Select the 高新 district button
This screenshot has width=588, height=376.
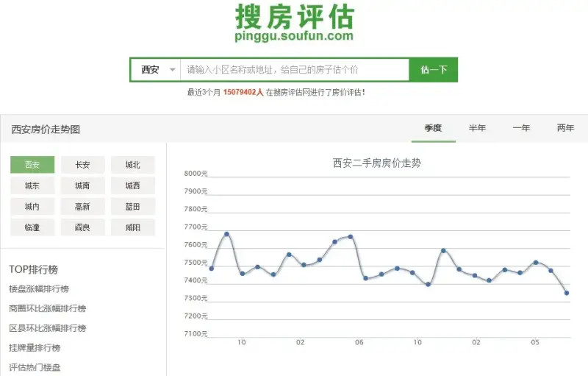(x=82, y=207)
